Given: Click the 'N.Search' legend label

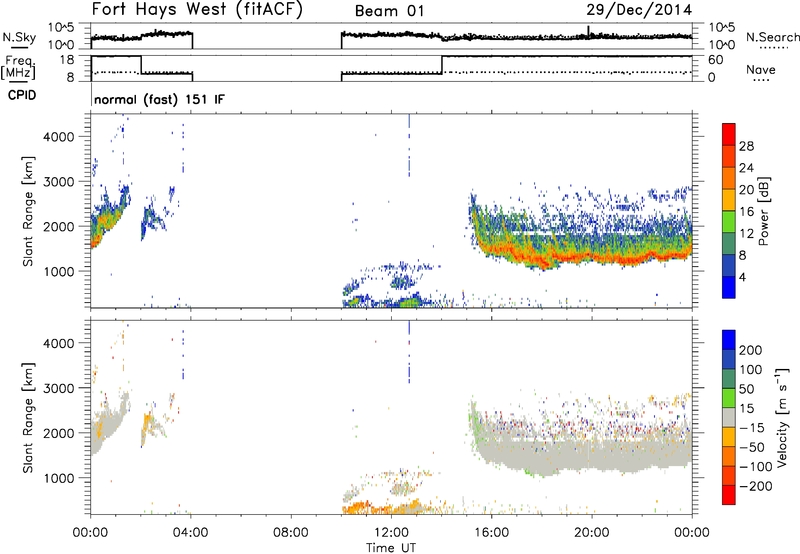Looking at the screenshot, I should [772, 37].
